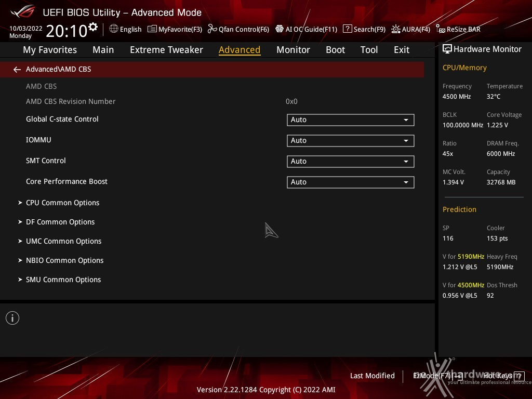Click the 1.394 V MC Volt. value
Viewport: 532px width, 399px height.
coord(453,182)
